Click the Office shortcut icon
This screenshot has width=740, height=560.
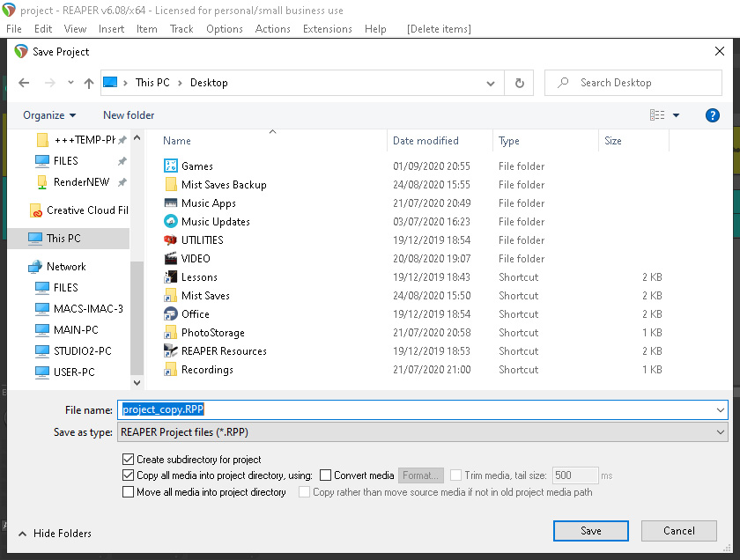tap(170, 313)
